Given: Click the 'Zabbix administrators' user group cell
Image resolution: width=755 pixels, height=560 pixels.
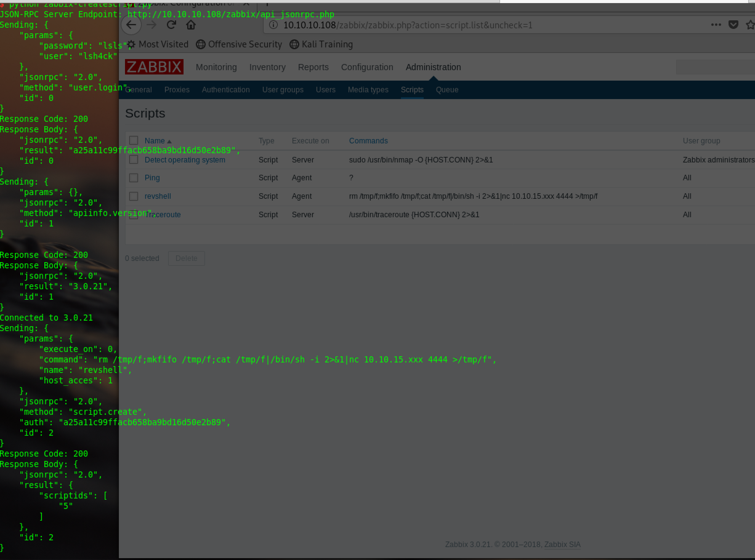Looking at the screenshot, I should coord(718,160).
